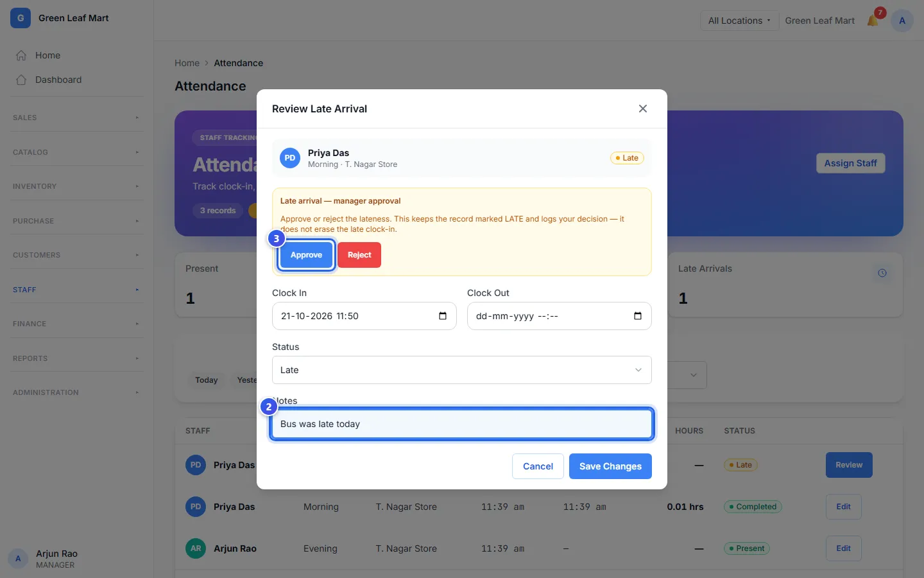Click the AR avatar in Arjun Rao's row
This screenshot has height=578, width=924.
[196, 548]
